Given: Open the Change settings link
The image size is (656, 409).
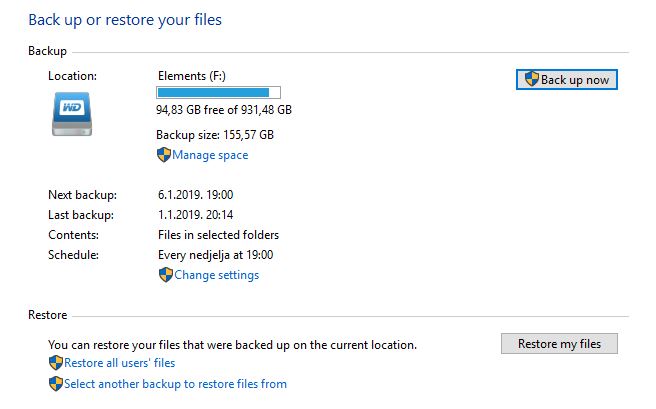Looking at the screenshot, I should (x=216, y=275).
